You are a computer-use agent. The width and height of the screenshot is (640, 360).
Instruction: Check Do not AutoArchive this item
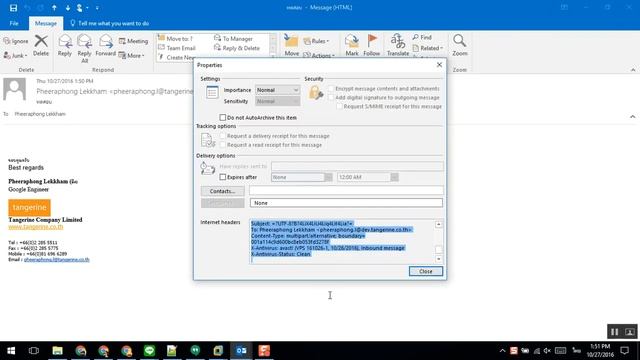coord(222,118)
